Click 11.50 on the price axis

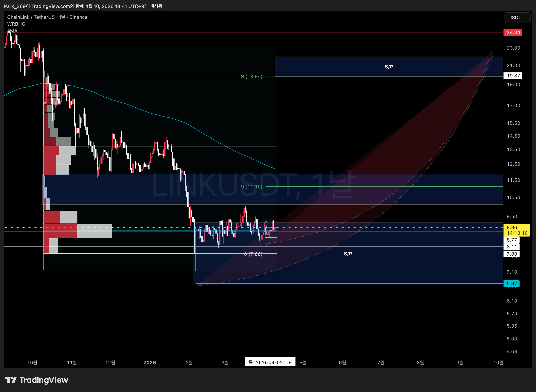pyautogui.click(x=513, y=180)
